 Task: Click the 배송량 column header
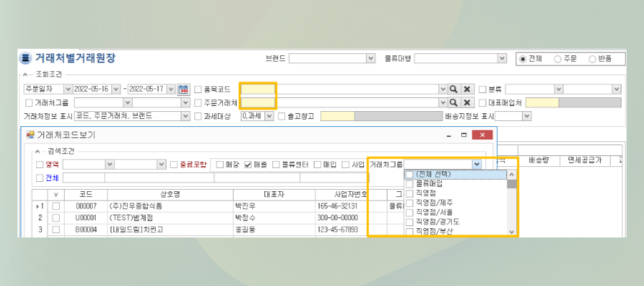point(539,160)
